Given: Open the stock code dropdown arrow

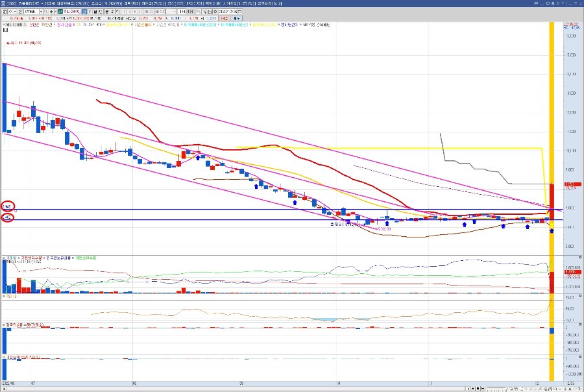Looking at the screenshot, I should coord(41,12).
